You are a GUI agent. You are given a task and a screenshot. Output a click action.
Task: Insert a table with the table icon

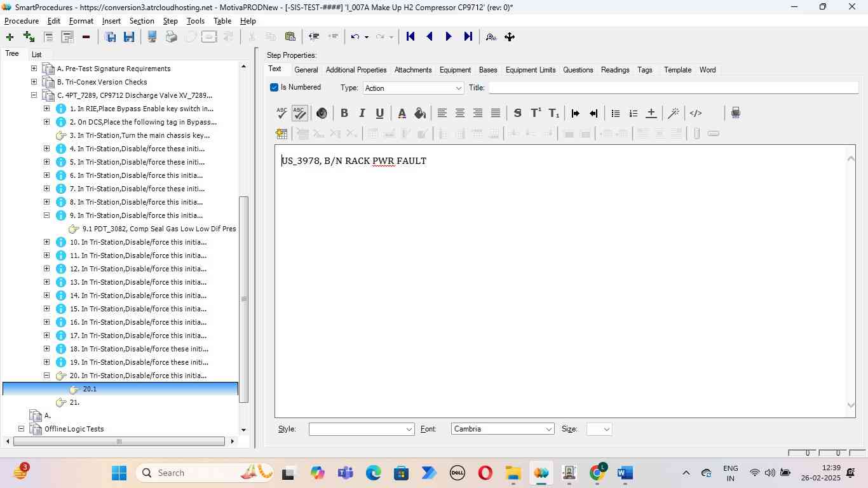[281, 133]
